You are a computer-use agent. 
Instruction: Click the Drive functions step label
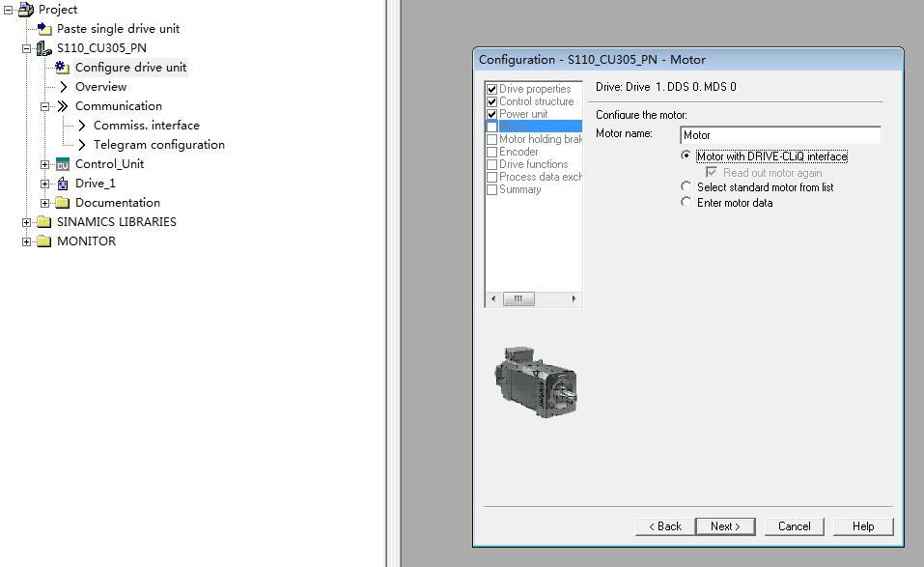[x=533, y=164]
